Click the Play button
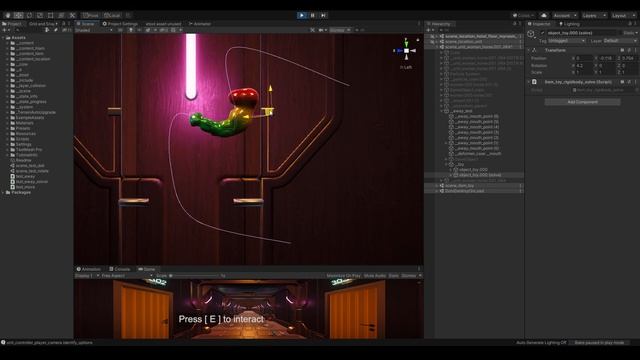 coord(302,16)
